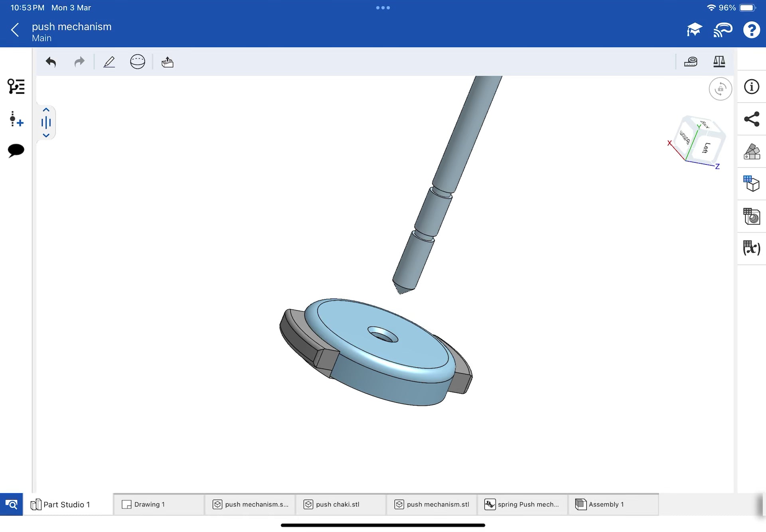Open the versions and history panel
The width and height of the screenshot is (766, 532).
pos(16,87)
